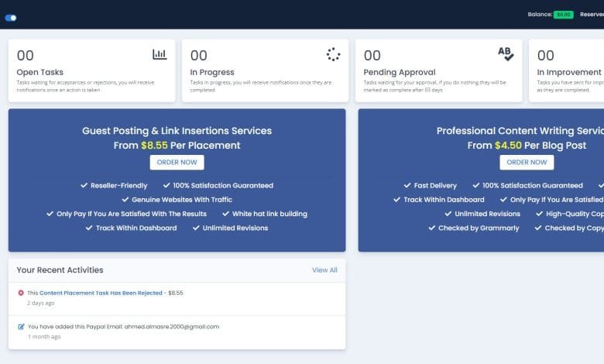This screenshot has width=604, height=364.
Task: Click the AB checkmark icon in Pending Approval
Action: coord(506,53)
